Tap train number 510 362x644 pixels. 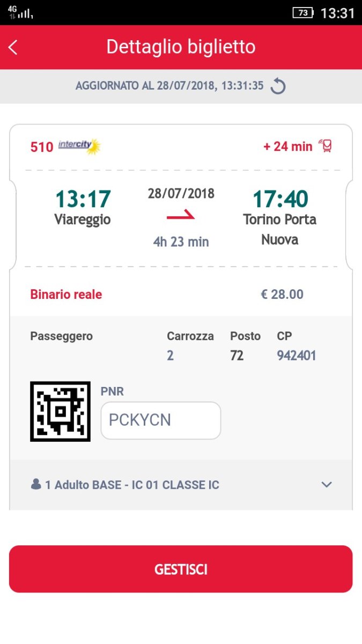click(x=42, y=147)
